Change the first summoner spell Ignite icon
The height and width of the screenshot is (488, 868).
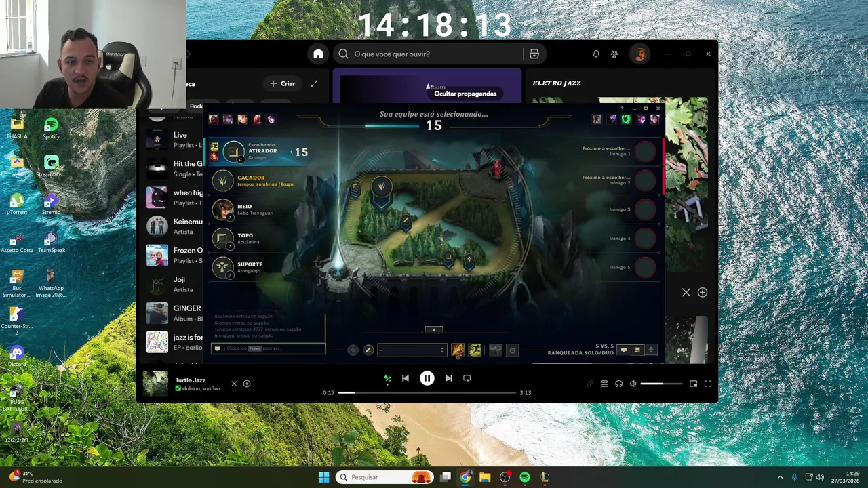pyautogui.click(x=458, y=350)
